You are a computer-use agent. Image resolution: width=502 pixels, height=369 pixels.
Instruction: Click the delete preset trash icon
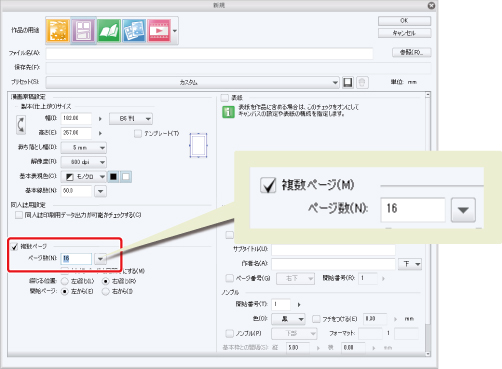tap(362, 82)
